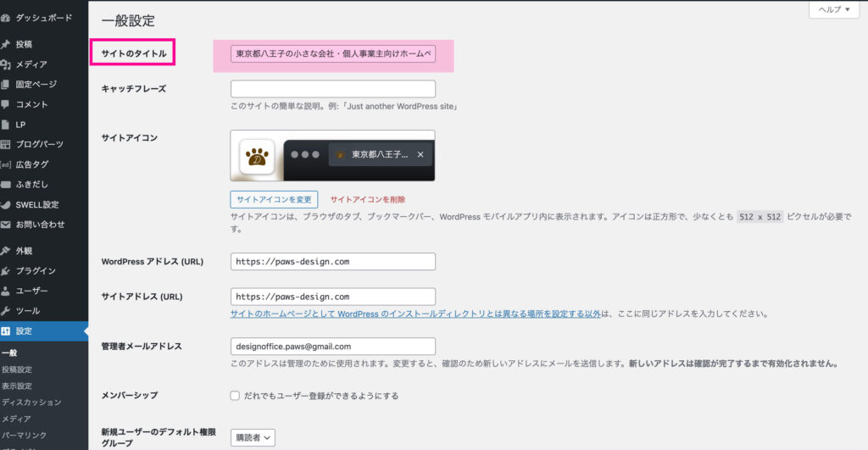Expand the ヘルプ help panel
Image resolution: width=868 pixels, height=450 pixels.
[x=833, y=9]
